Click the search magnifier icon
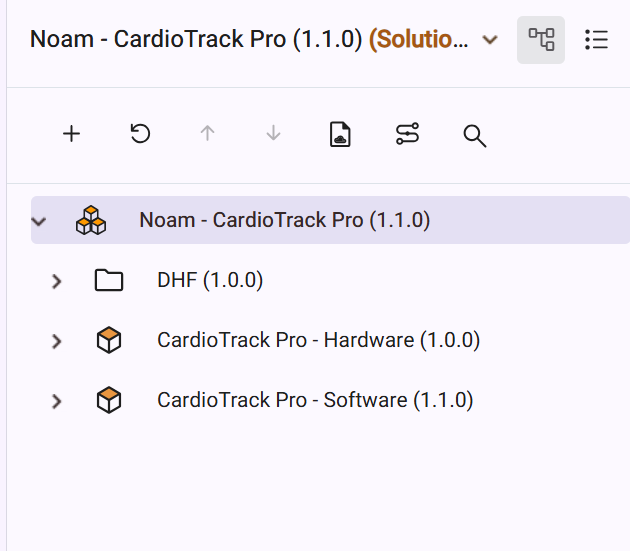The width and height of the screenshot is (630, 551). (x=474, y=136)
